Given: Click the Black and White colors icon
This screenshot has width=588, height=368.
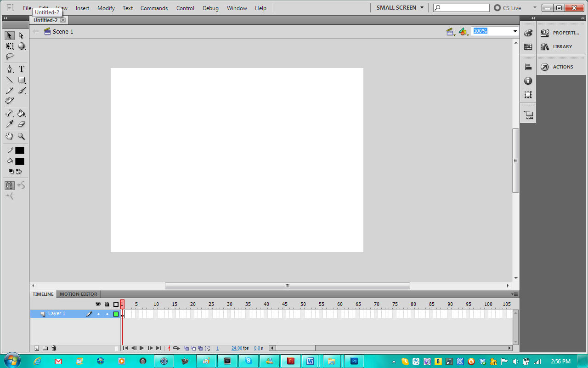Looking at the screenshot, I should coord(11,172).
